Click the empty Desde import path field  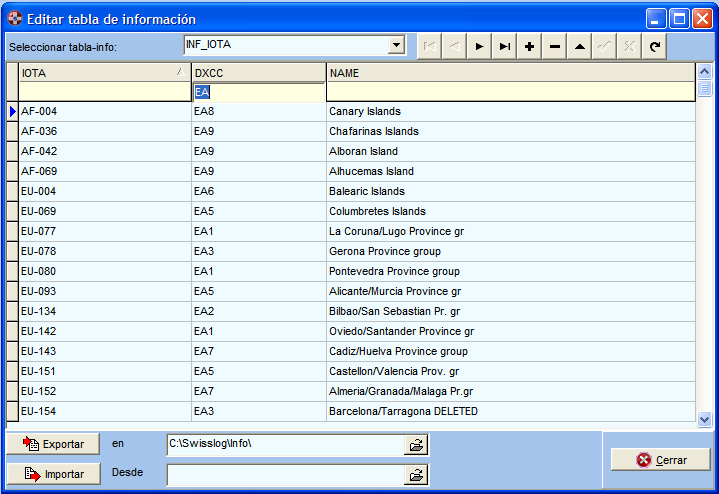tap(284, 474)
